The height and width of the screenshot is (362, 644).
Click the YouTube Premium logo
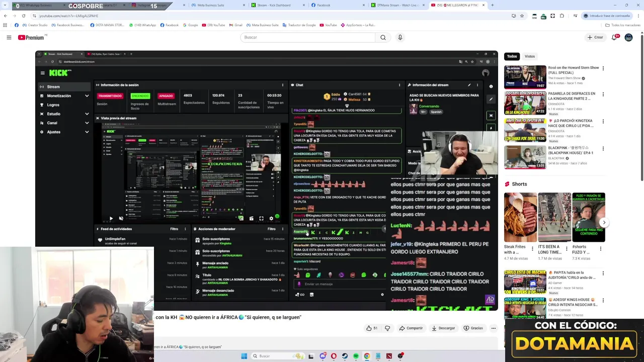point(31,37)
